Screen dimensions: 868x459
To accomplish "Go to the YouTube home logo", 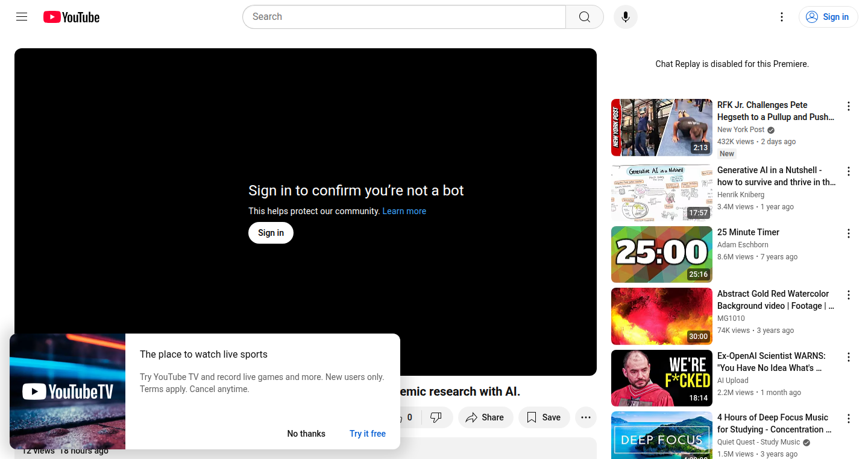I will tap(71, 17).
